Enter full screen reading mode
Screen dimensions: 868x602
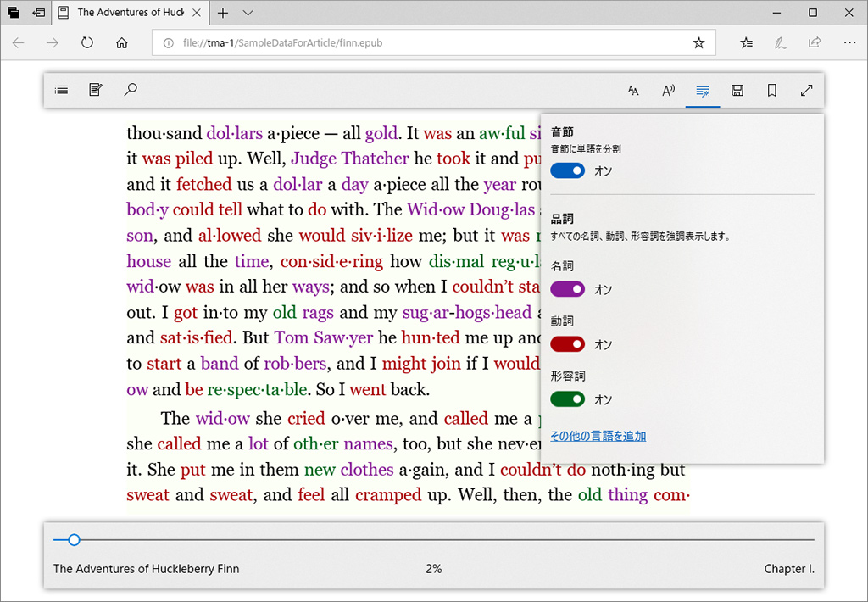pos(807,90)
